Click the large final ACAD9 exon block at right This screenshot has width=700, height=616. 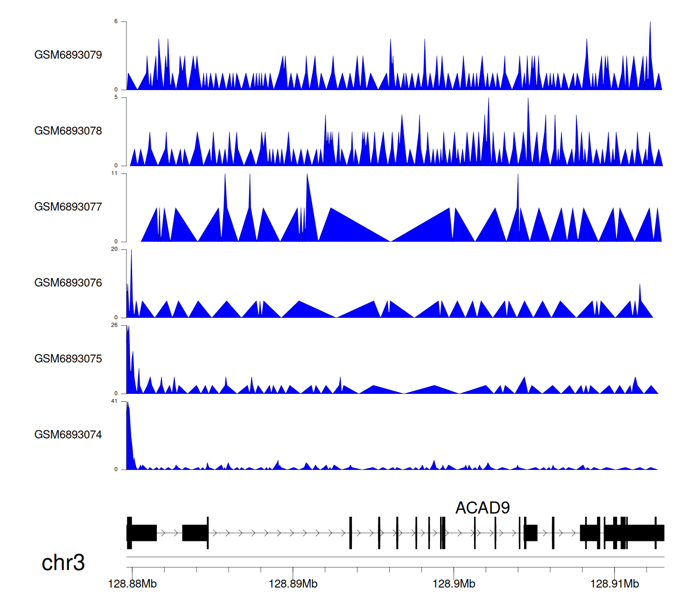pyautogui.click(x=644, y=533)
